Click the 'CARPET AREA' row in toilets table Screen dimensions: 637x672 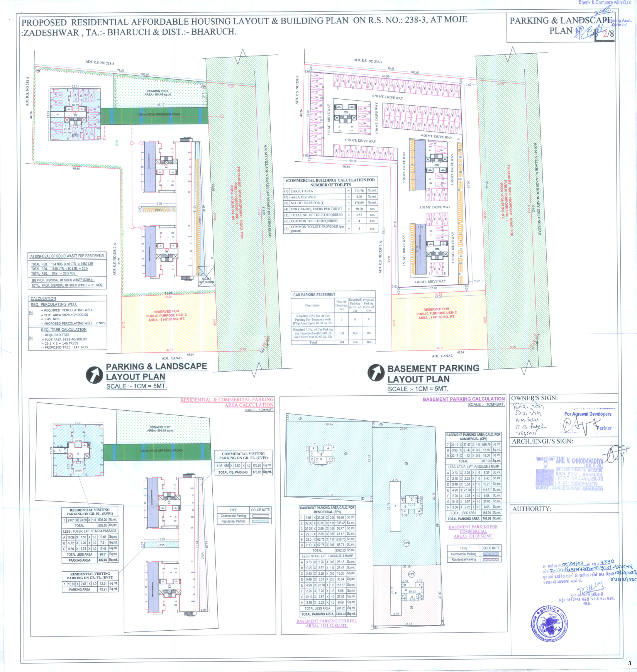pos(330,191)
